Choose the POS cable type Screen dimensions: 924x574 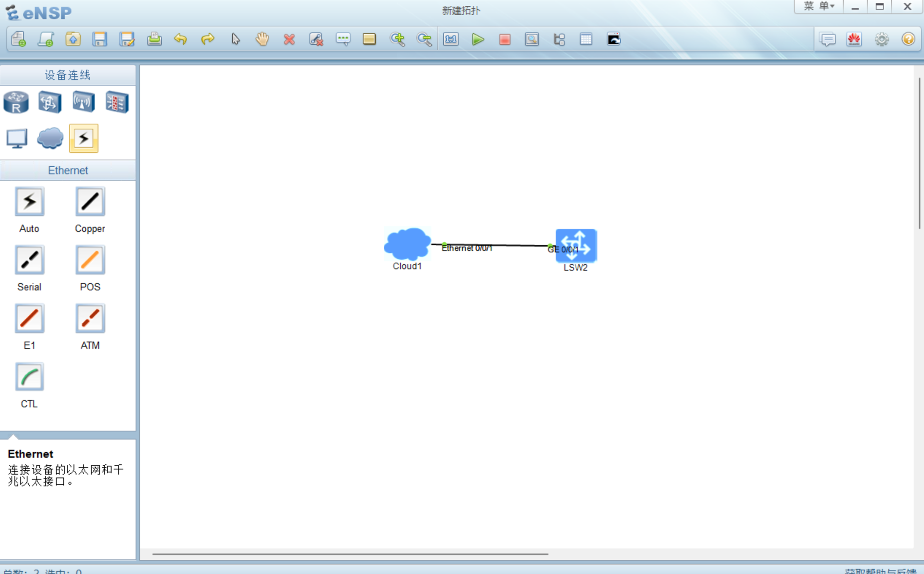pyautogui.click(x=90, y=260)
